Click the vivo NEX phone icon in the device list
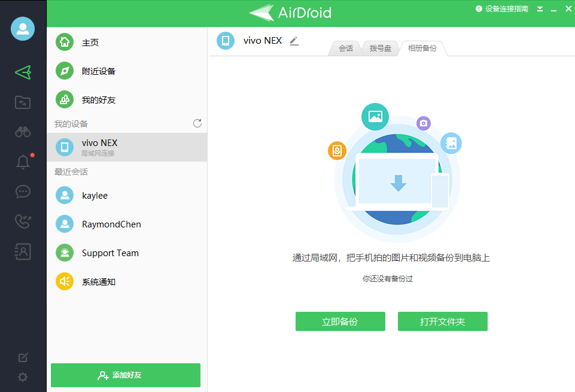 65,147
